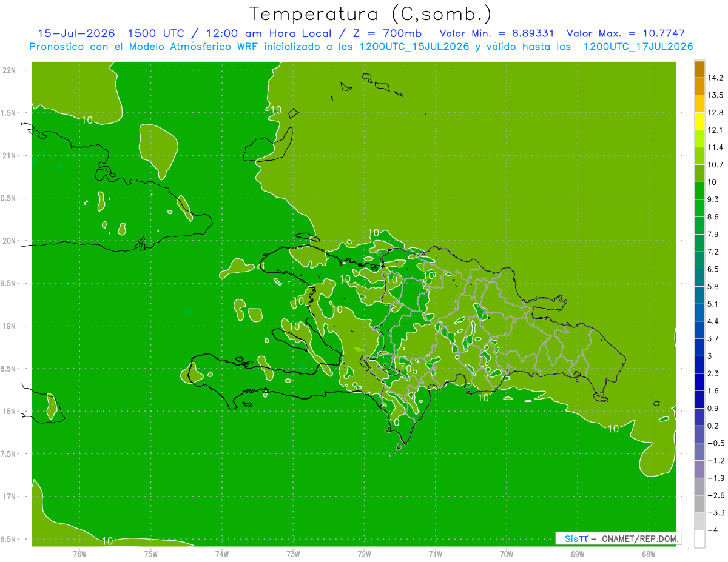Image resolution: width=728 pixels, height=562 pixels.
Task: Click the colorbar value "0.9"
Action: point(713,408)
